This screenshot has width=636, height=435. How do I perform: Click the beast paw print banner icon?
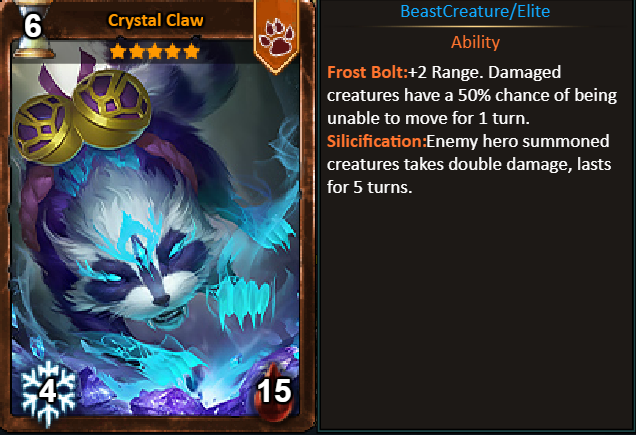tap(276, 36)
